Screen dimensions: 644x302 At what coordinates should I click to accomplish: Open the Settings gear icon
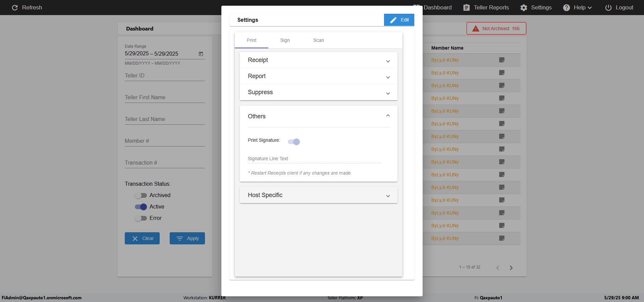pos(524,8)
